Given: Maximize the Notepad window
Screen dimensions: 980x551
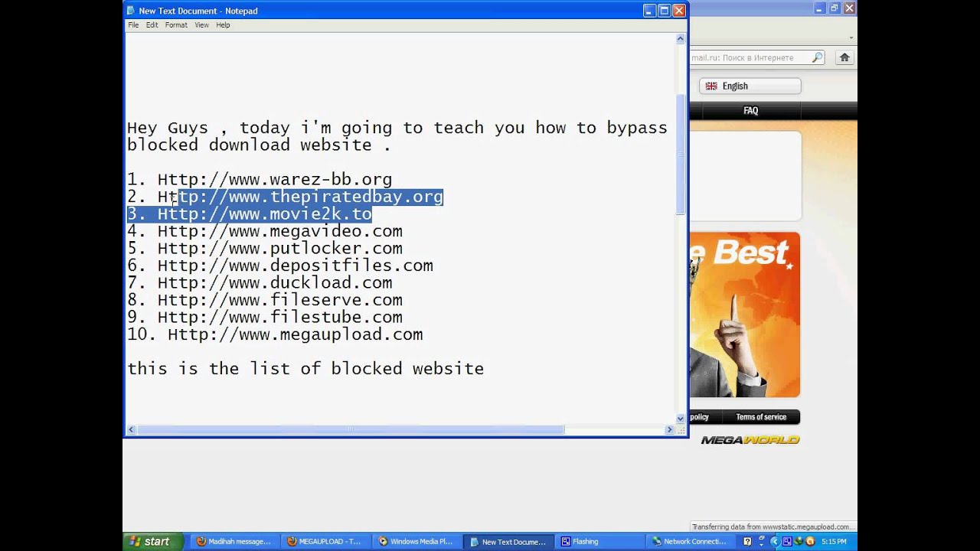Looking at the screenshot, I should [x=664, y=11].
